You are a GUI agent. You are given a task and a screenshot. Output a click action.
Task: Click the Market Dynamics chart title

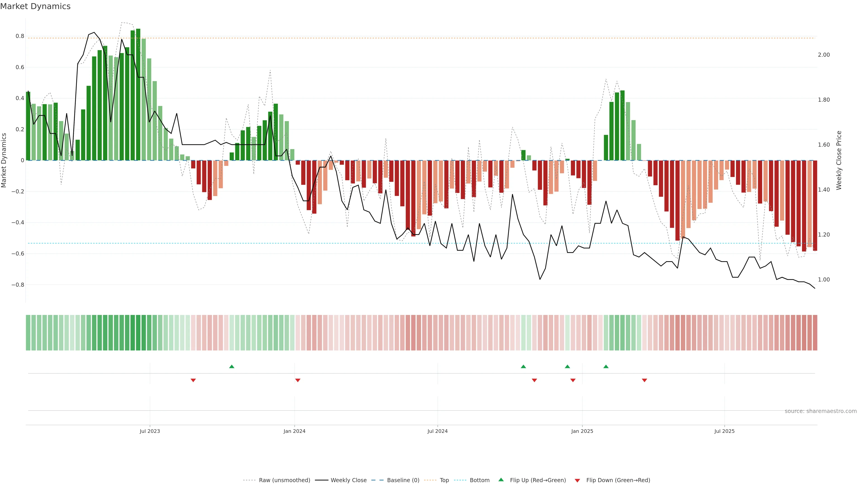click(x=35, y=6)
